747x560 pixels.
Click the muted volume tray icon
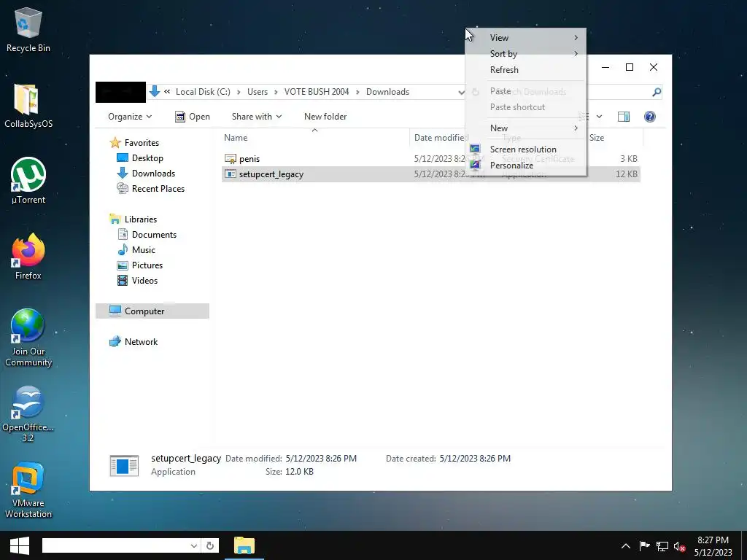point(679,546)
